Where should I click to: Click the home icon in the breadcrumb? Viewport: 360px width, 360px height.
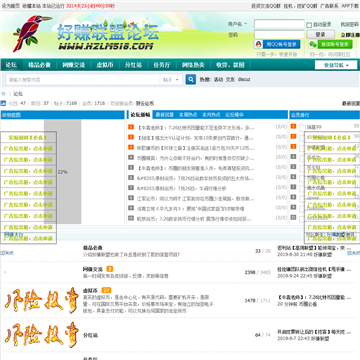pyautogui.click(x=4, y=94)
